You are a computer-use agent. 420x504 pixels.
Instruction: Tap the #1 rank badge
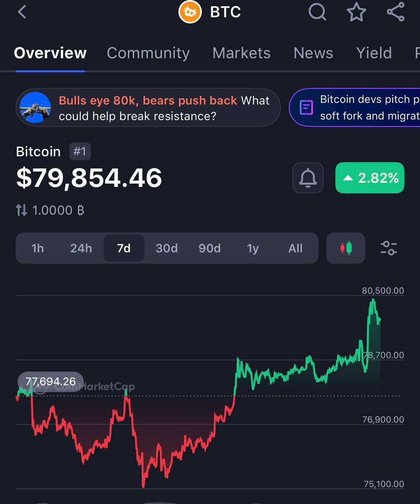coord(80,151)
